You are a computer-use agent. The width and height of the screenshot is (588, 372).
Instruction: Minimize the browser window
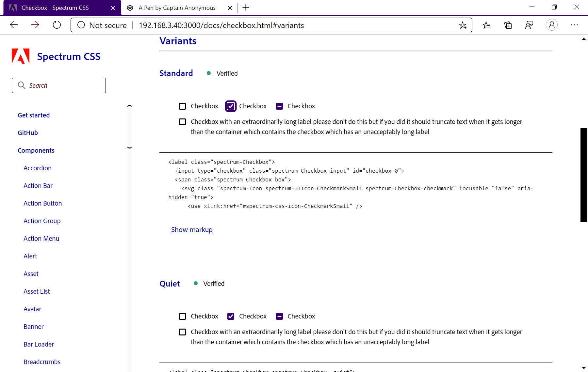(532, 7)
